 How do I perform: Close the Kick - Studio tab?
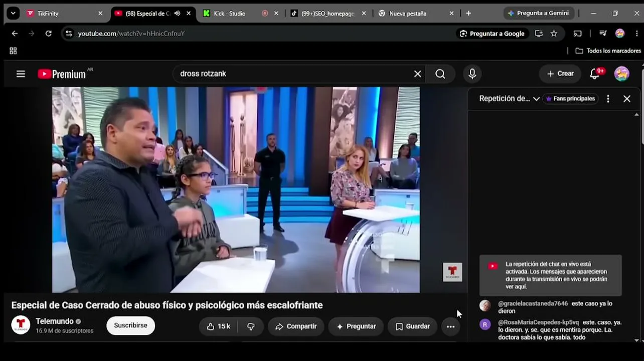click(276, 14)
